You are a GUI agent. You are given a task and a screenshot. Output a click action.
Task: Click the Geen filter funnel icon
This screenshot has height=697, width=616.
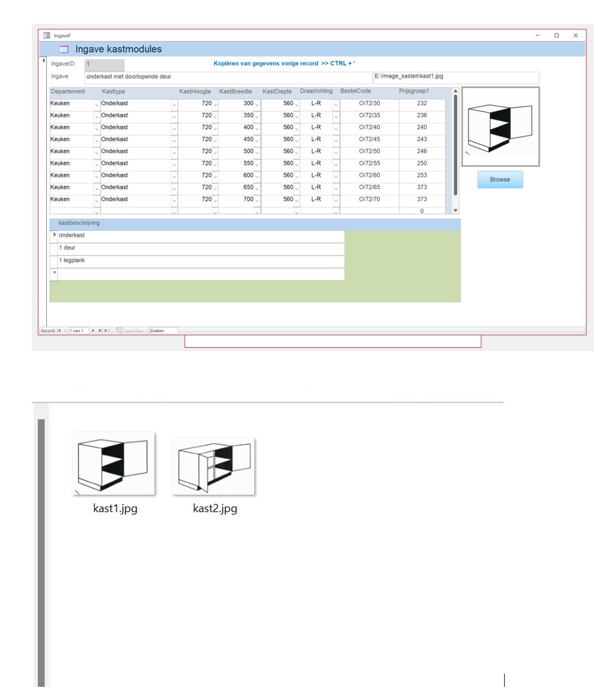click(x=120, y=331)
